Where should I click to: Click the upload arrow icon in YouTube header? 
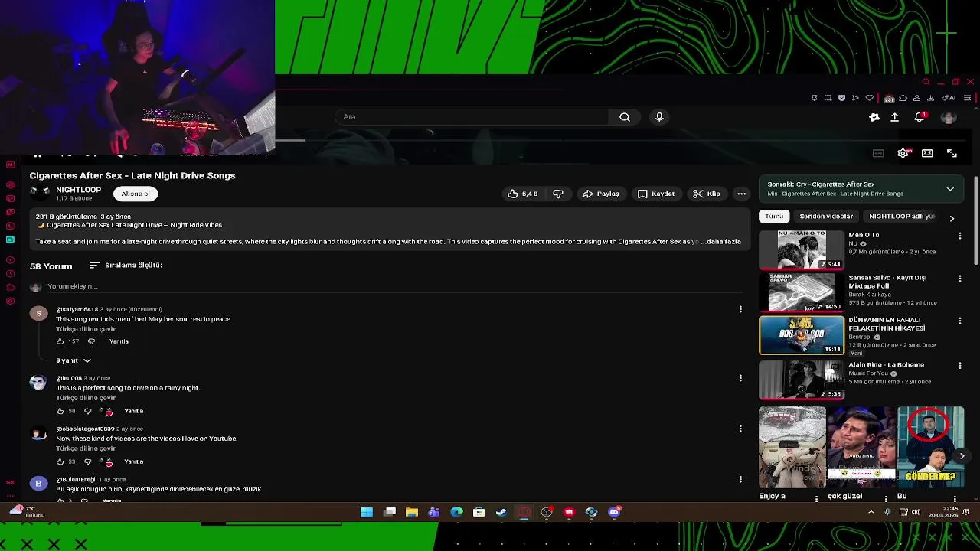click(894, 117)
